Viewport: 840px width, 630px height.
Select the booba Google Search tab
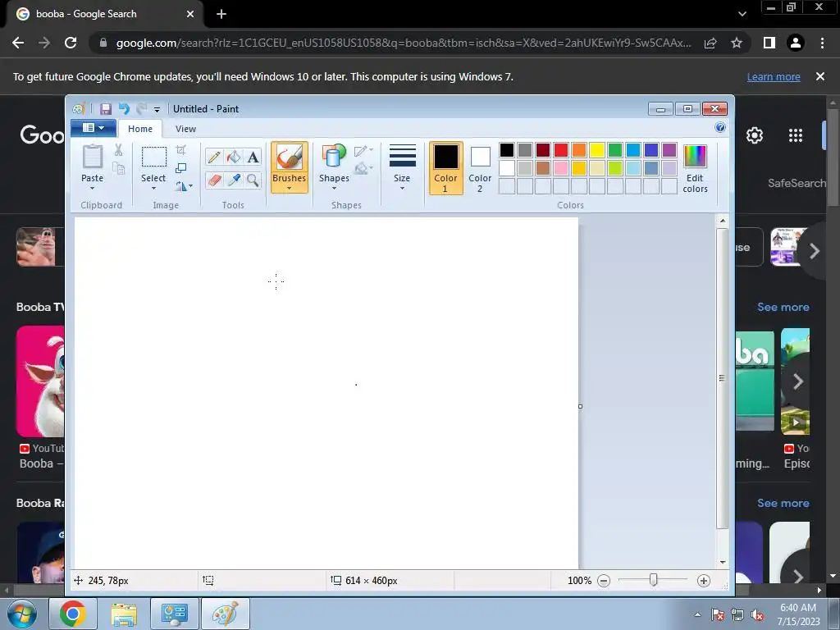point(106,14)
